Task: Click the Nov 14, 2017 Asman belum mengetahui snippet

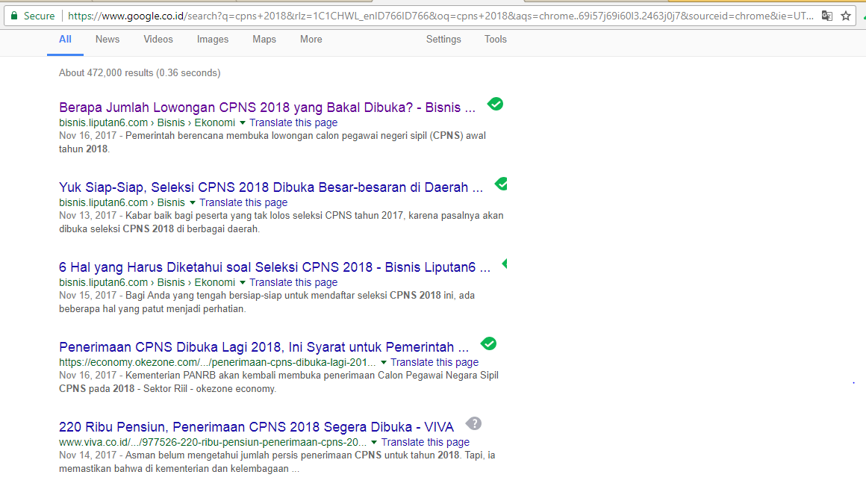Action: 277,462
